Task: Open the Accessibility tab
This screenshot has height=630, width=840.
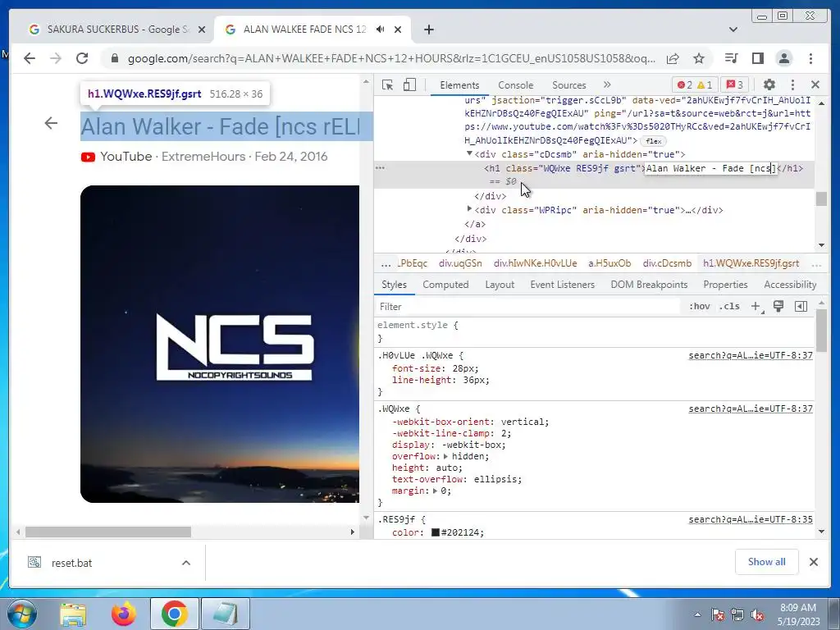Action: click(x=790, y=285)
